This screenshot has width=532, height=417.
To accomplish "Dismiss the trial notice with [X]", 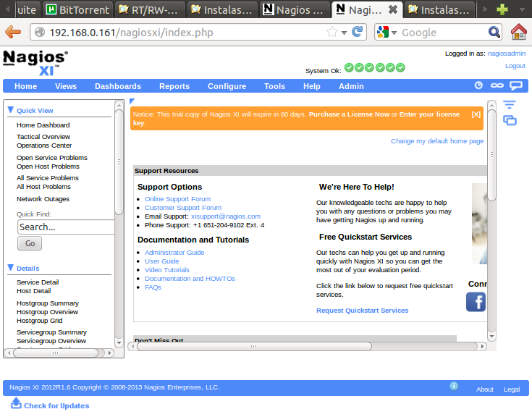I will tap(476, 114).
